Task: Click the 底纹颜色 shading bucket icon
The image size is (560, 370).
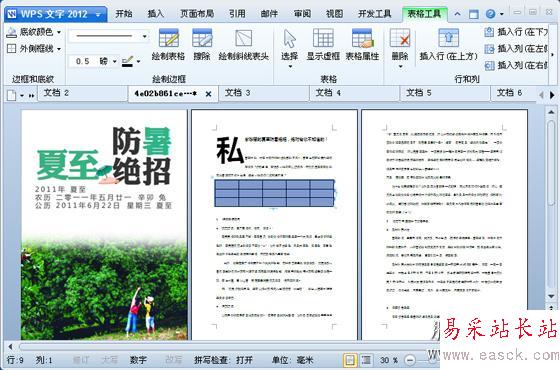Action: tap(11, 32)
